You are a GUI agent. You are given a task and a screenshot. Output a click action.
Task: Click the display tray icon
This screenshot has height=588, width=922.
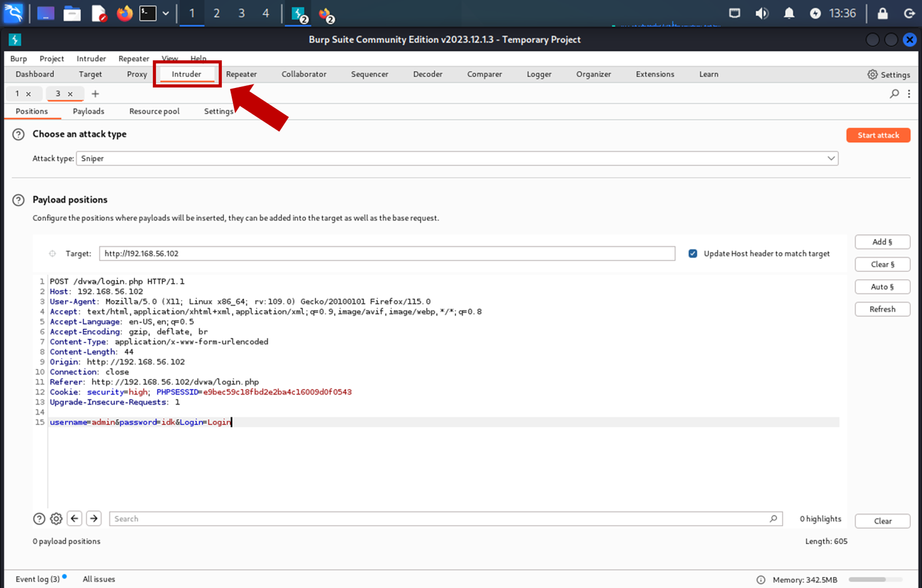coord(734,13)
